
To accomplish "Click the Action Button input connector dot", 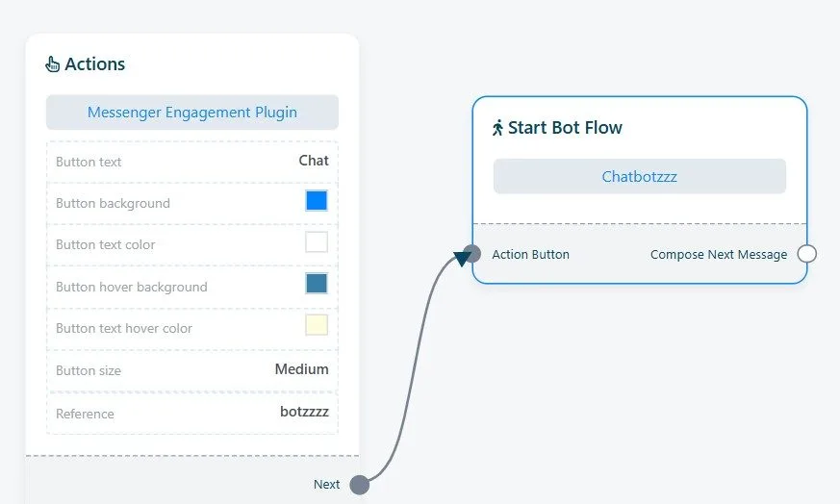I will coord(472,254).
